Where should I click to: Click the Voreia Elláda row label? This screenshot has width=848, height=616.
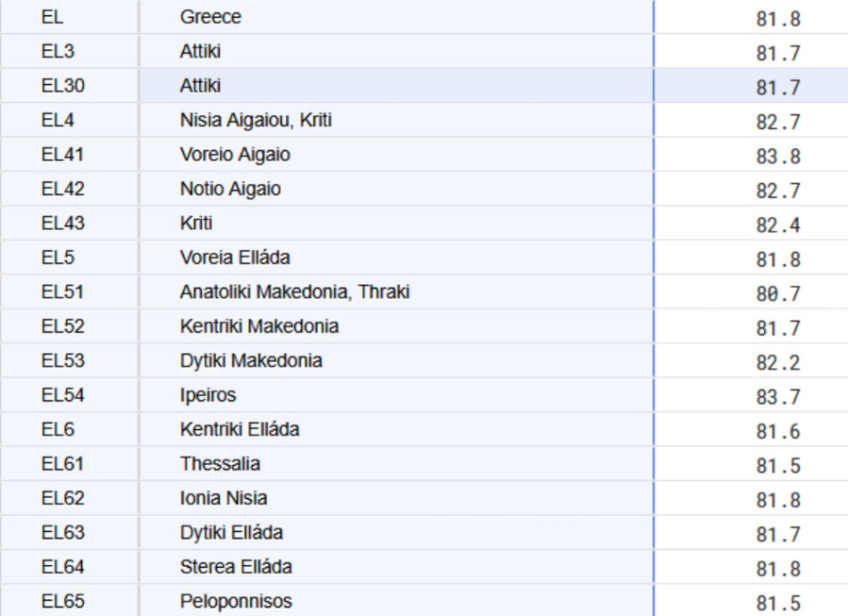pos(235,258)
